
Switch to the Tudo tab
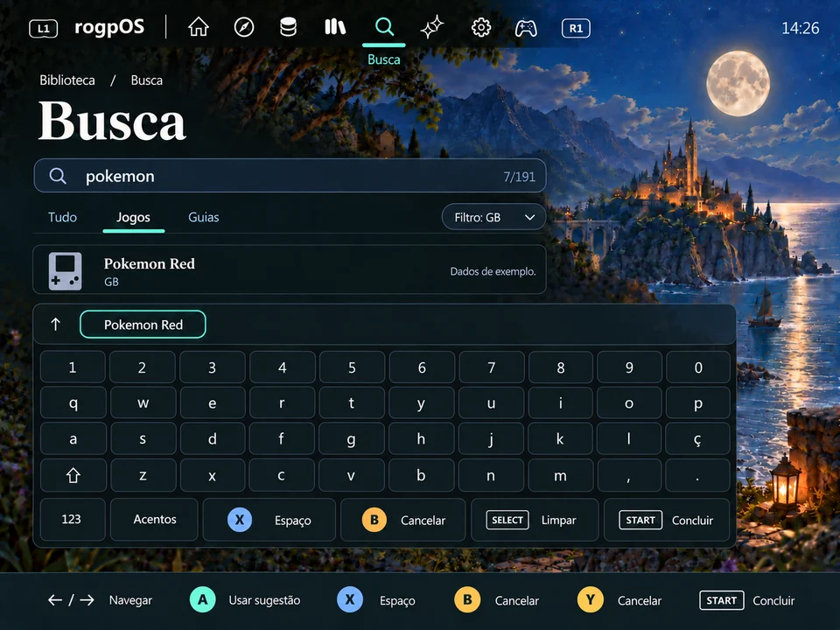click(63, 217)
